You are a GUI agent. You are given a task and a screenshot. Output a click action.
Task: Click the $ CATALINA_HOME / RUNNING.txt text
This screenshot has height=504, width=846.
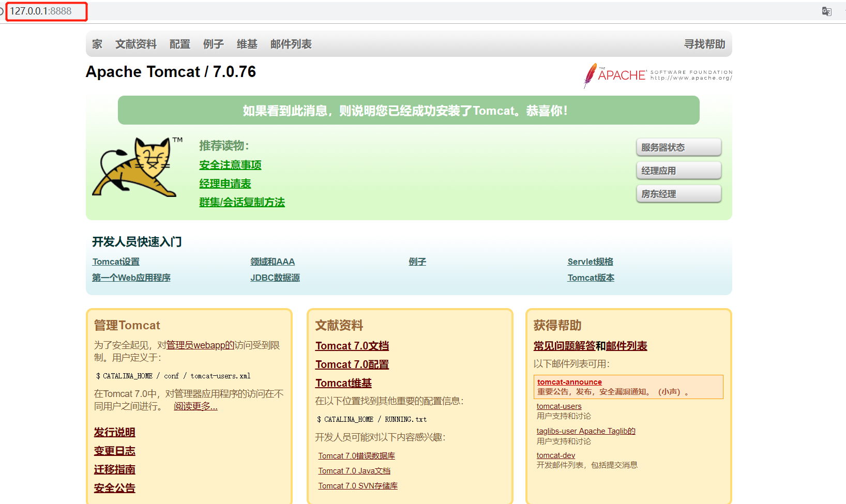tap(372, 419)
